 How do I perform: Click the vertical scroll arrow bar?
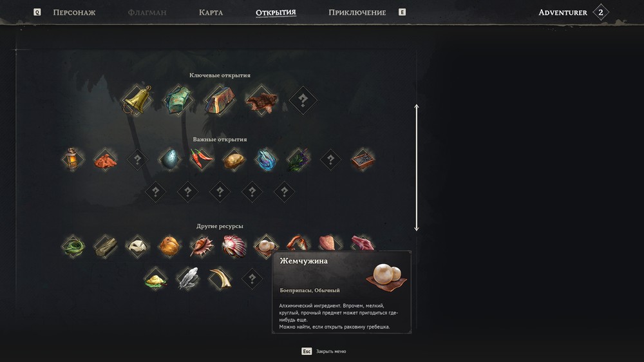(417, 167)
